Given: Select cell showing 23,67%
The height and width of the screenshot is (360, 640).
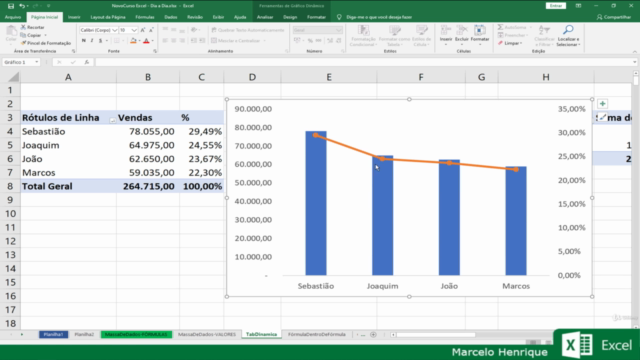Looking at the screenshot, I should [x=202, y=159].
